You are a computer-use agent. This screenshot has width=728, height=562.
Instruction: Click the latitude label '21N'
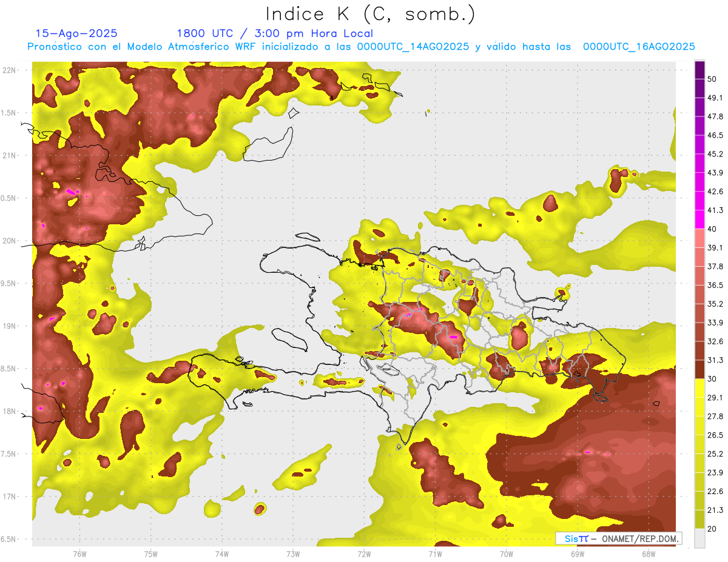10,155
